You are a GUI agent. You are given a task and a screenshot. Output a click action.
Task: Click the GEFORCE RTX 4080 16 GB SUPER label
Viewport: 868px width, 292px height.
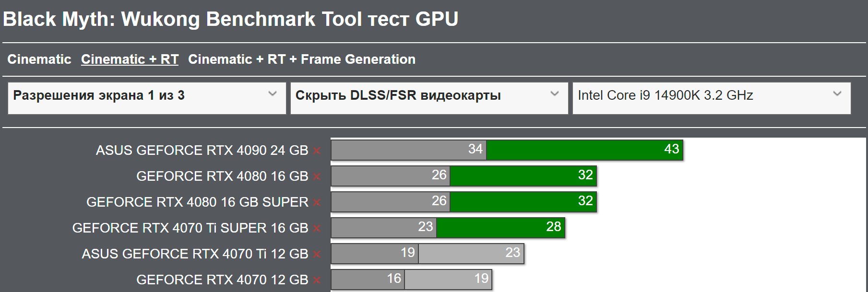[x=197, y=202]
